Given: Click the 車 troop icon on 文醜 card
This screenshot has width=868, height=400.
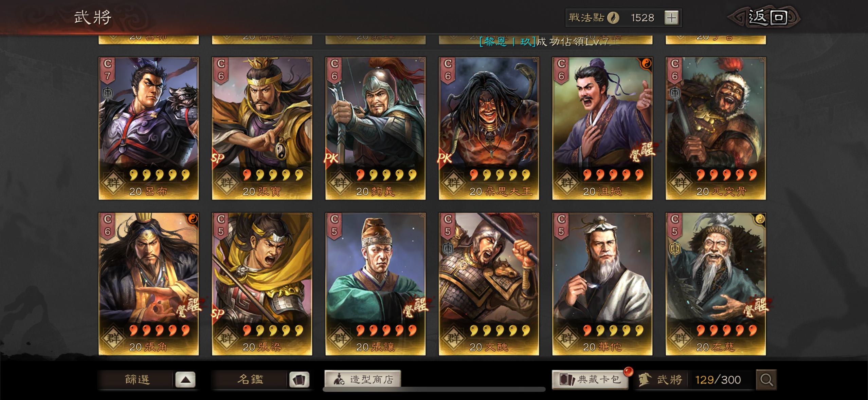Looking at the screenshot, I should click(x=448, y=249).
